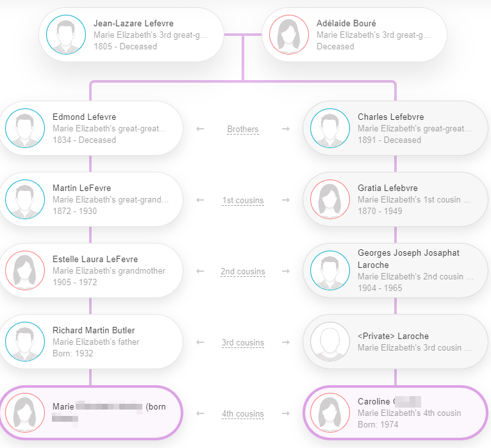This screenshot has width=491, height=448.
Task: Click Richard Martin Butler's avatar icon
Action: coord(24,342)
